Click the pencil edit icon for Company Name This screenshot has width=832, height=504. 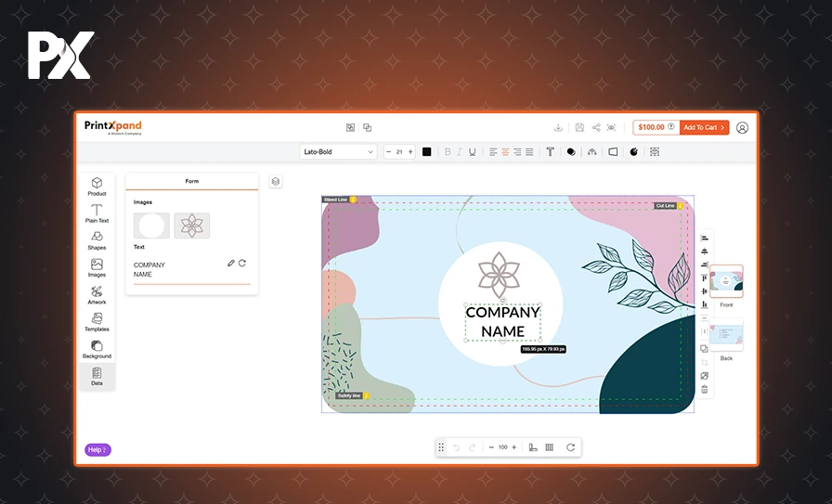click(x=231, y=264)
